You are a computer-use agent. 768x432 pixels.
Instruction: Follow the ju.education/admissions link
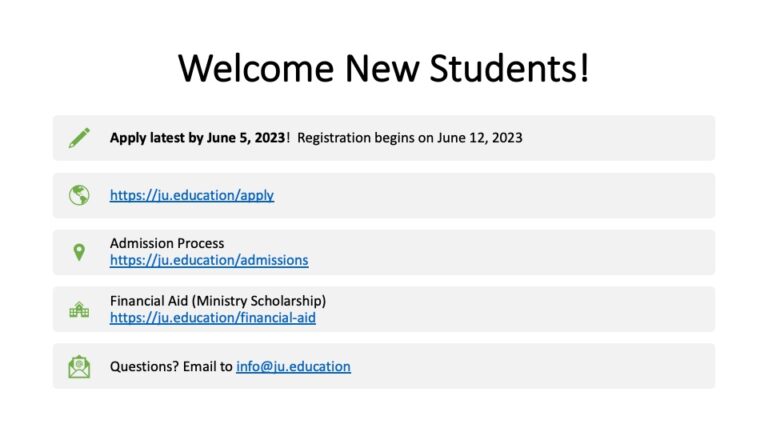tap(209, 260)
